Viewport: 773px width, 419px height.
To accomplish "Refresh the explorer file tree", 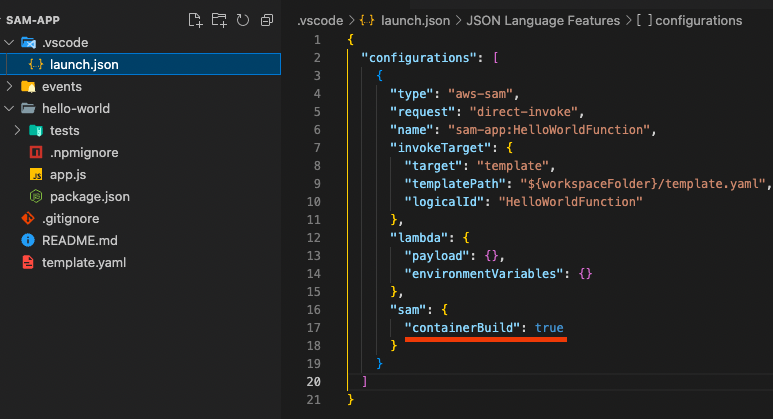I will pyautogui.click(x=243, y=20).
